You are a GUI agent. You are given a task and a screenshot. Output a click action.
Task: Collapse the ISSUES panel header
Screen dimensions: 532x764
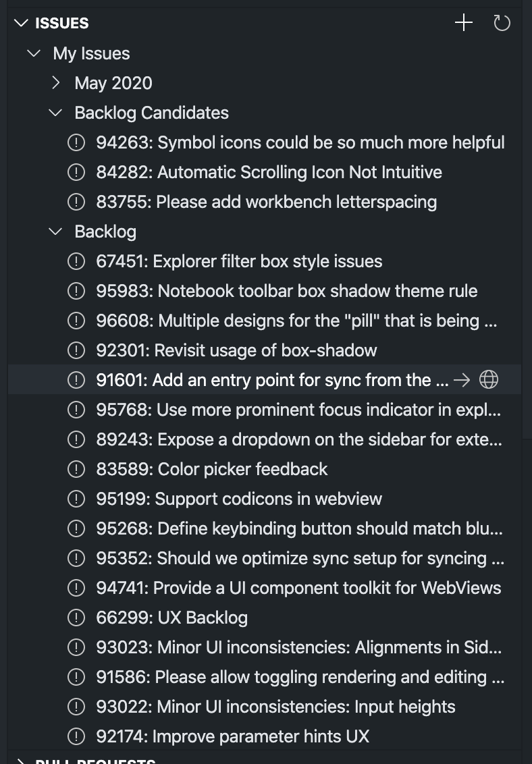[21, 22]
